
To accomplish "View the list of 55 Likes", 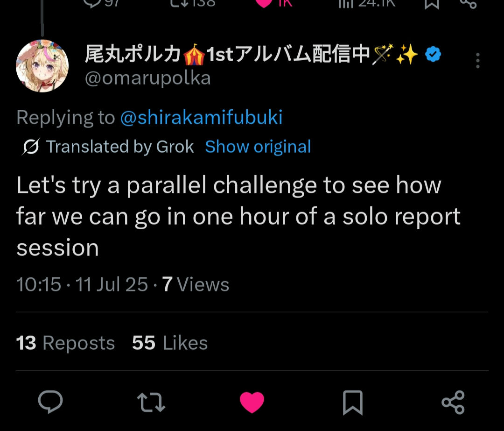I will (x=170, y=343).
